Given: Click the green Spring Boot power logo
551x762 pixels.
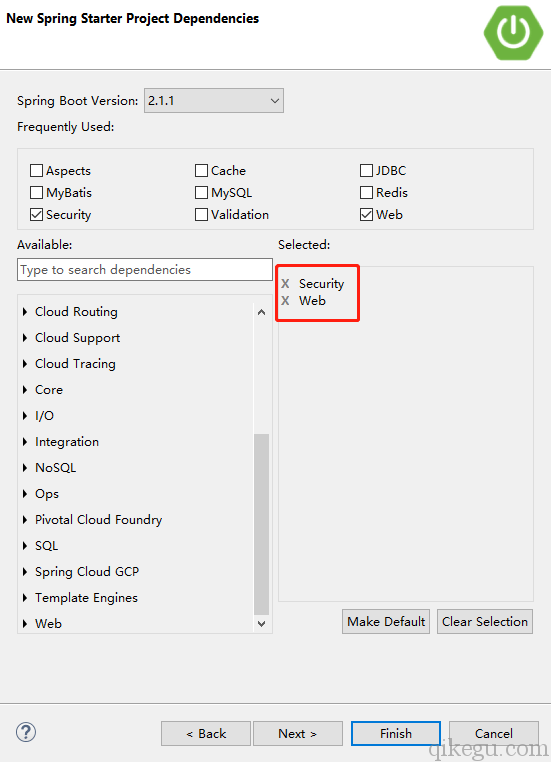Looking at the screenshot, I should coord(513,33).
